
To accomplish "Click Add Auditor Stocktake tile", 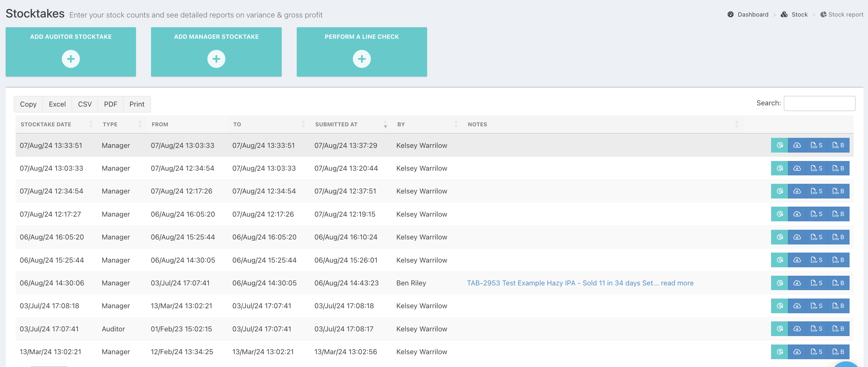I will [71, 52].
